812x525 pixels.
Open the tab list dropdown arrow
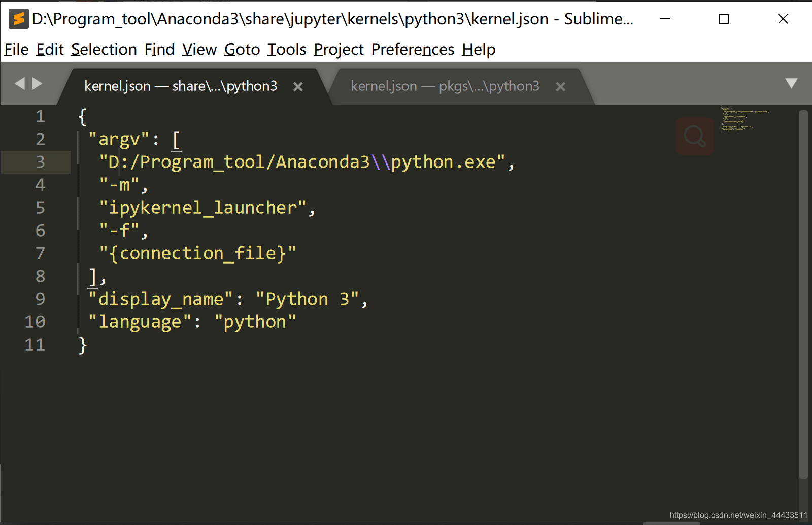point(791,83)
